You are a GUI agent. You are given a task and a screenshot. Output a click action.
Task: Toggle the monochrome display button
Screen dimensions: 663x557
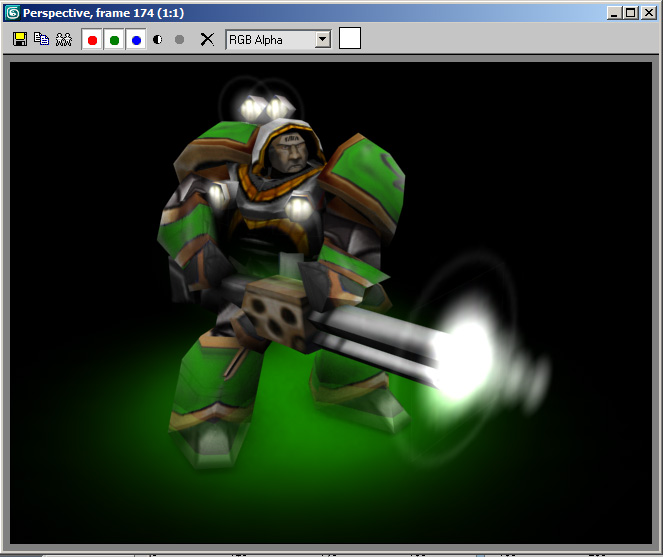point(179,40)
